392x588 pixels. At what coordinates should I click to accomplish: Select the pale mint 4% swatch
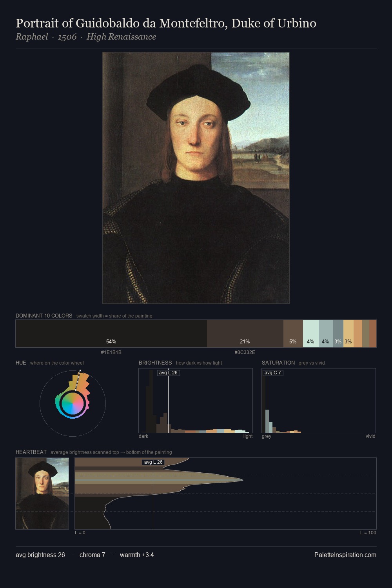[311, 334]
